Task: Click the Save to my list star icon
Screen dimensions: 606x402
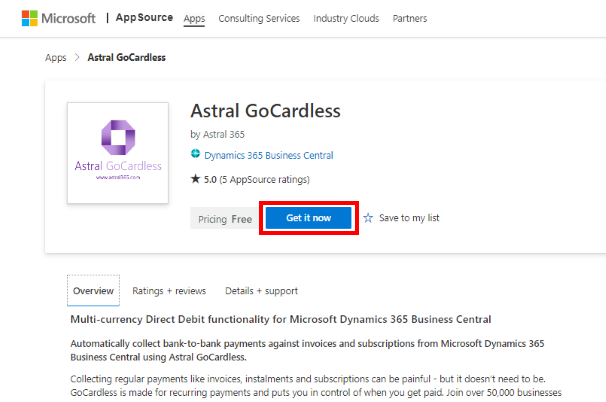Action: tap(368, 218)
